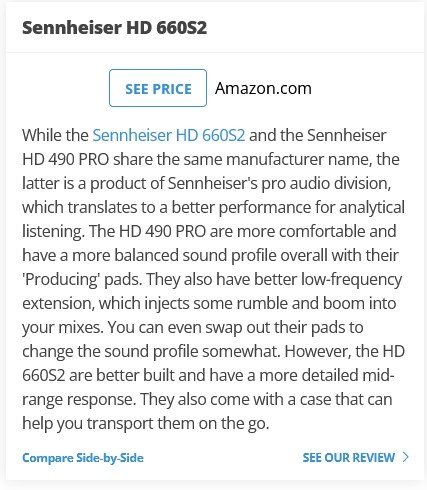Open the Compare Side-by-Side link

83,458
